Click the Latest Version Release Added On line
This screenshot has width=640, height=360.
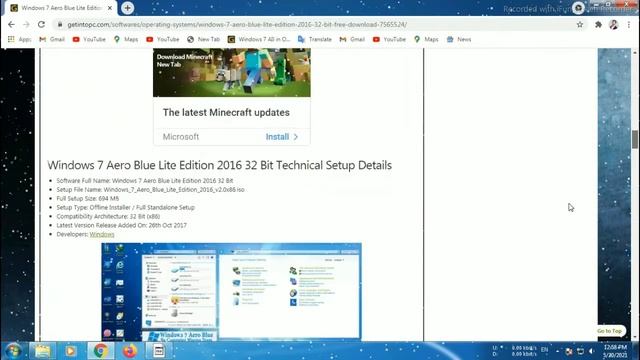coord(122,225)
